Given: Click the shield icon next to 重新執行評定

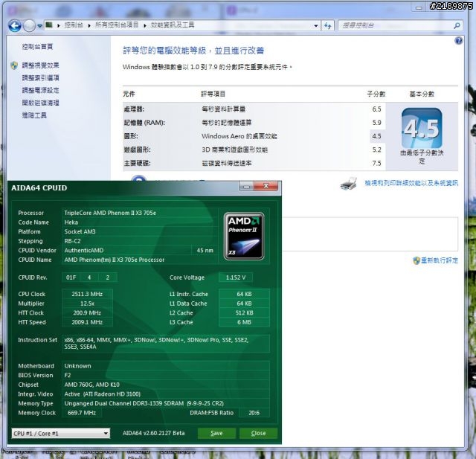Looking at the screenshot, I should click(416, 260).
